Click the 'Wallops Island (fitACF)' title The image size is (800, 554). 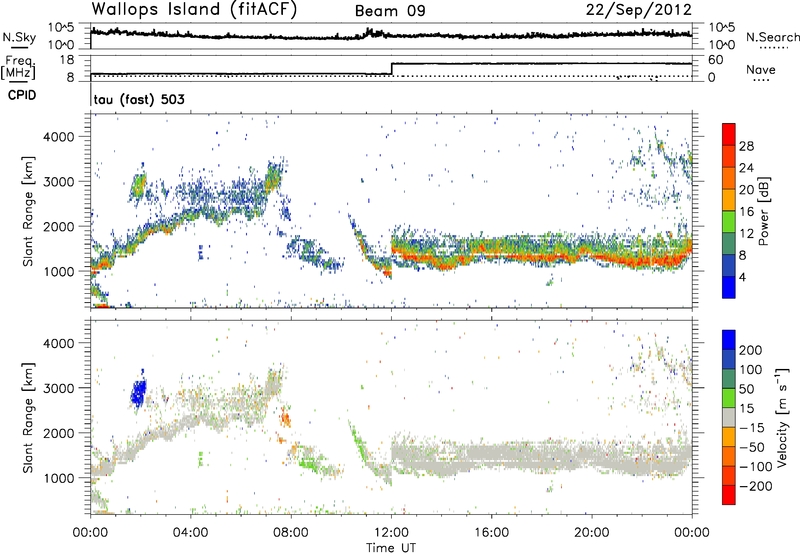point(194,10)
